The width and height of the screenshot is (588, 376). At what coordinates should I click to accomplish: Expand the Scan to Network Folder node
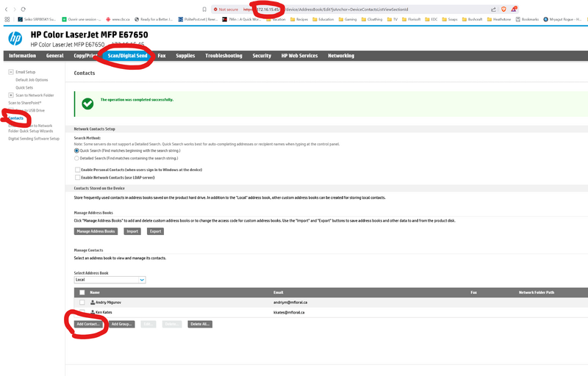[x=11, y=95]
